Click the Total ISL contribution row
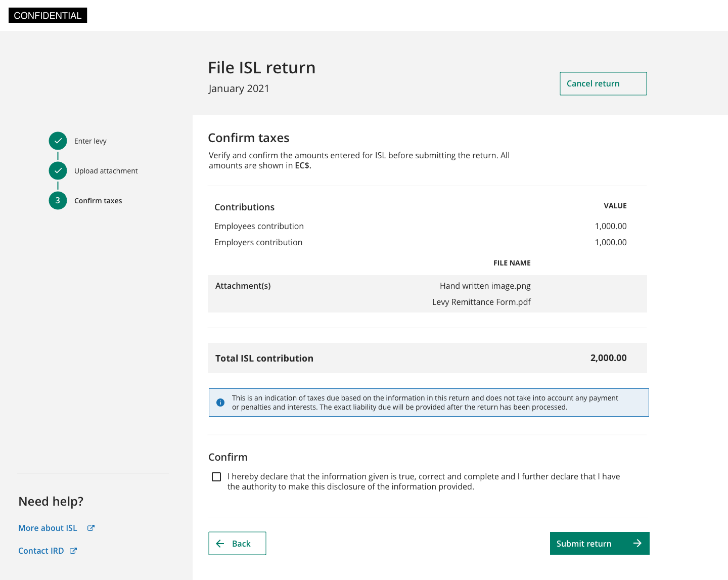 click(x=427, y=358)
